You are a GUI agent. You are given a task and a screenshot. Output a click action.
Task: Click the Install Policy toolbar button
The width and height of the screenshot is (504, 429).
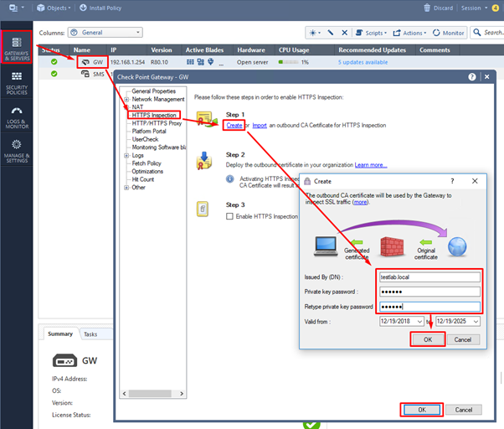pos(103,8)
